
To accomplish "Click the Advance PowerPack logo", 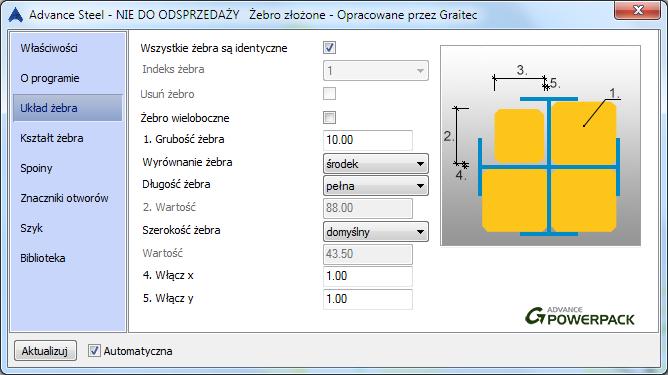I will [580, 316].
